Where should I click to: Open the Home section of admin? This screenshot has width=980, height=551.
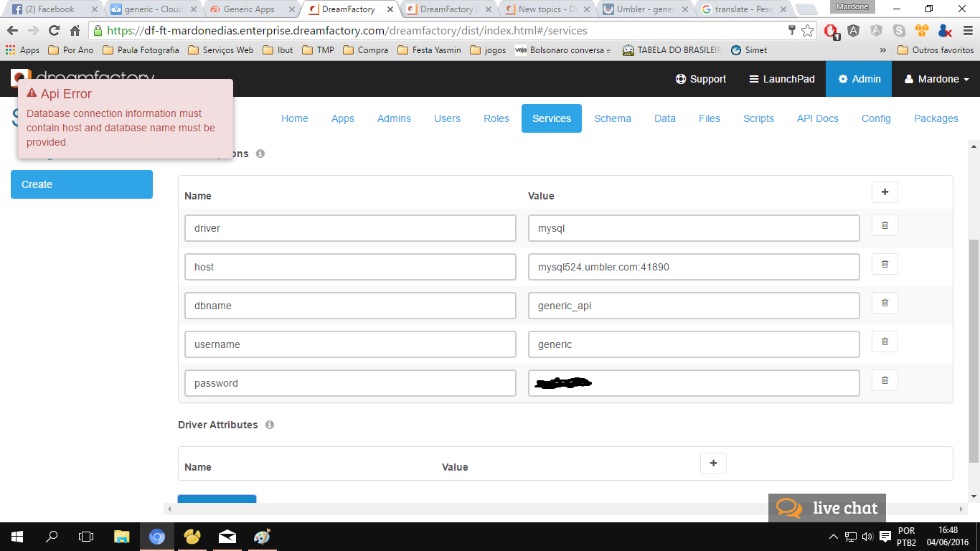(295, 118)
